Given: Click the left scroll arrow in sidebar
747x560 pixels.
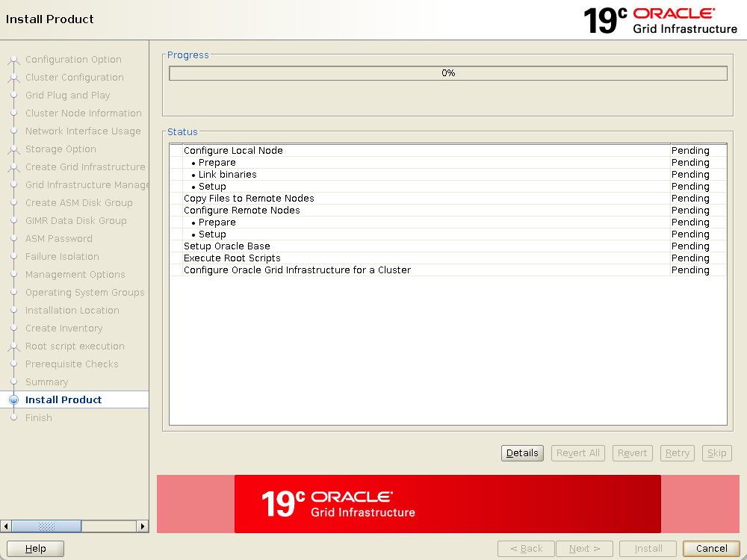Looking at the screenshot, I should point(7,526).
